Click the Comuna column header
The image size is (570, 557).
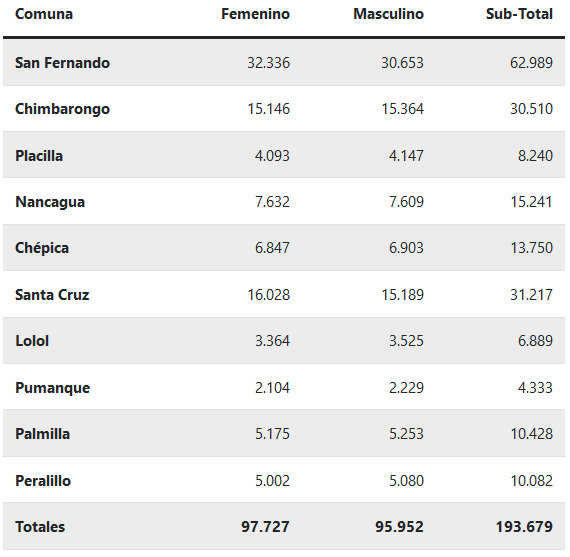pyautogui.click(x=44, y=14)
